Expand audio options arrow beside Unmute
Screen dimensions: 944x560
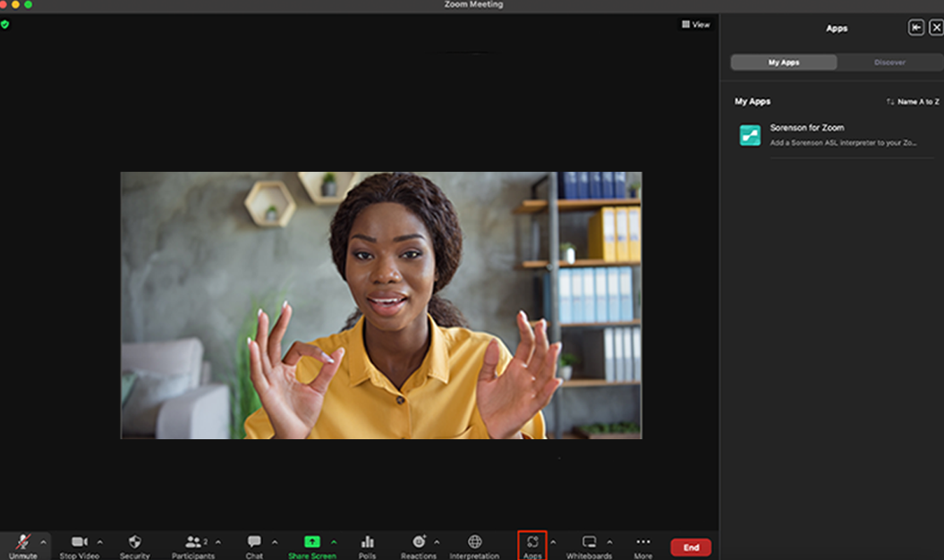(43, 542)
